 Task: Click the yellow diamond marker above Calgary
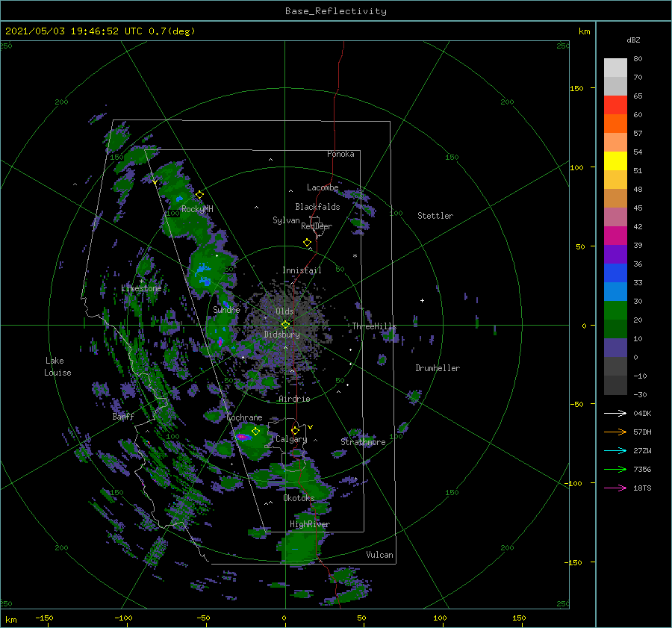295,430
